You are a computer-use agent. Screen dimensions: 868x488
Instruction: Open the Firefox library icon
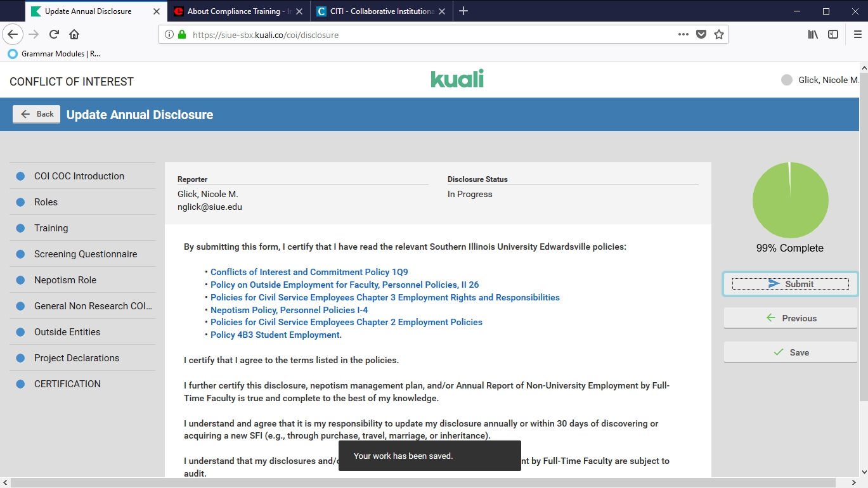coord(813,35)
